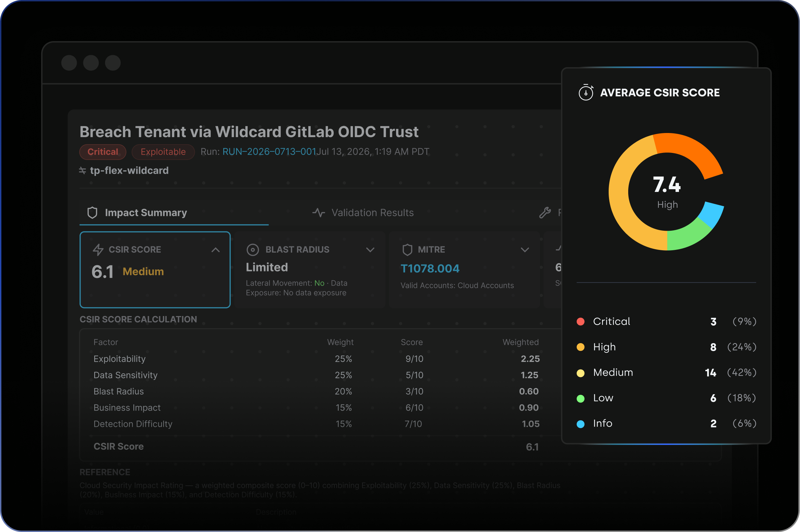Click the REFERENCE section heading
Viewport: 800px width, 532px height.
[x=105, y=472]
